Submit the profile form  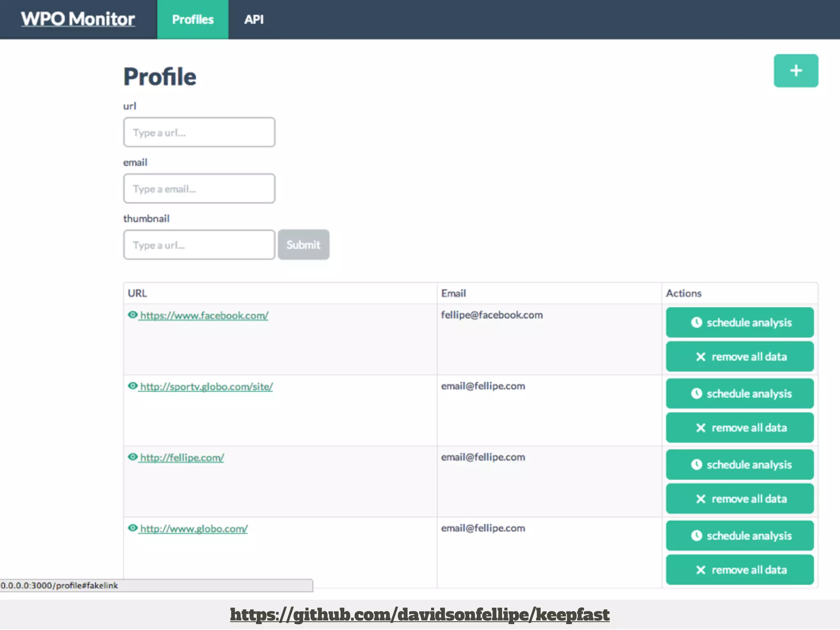pyautogui.click(x=304, y=244)
